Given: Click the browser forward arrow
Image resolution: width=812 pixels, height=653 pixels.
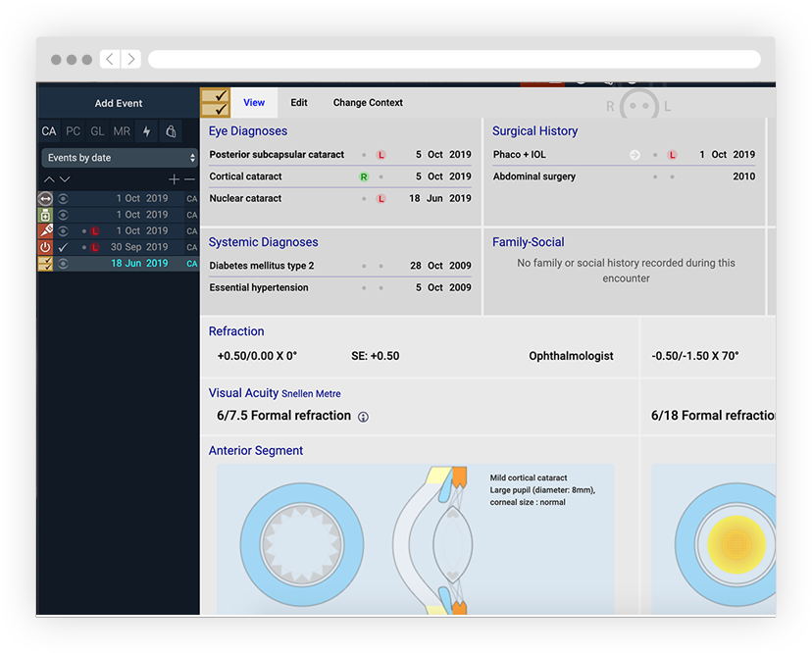Looking at the screenshot, I should [x=131, y=59].
